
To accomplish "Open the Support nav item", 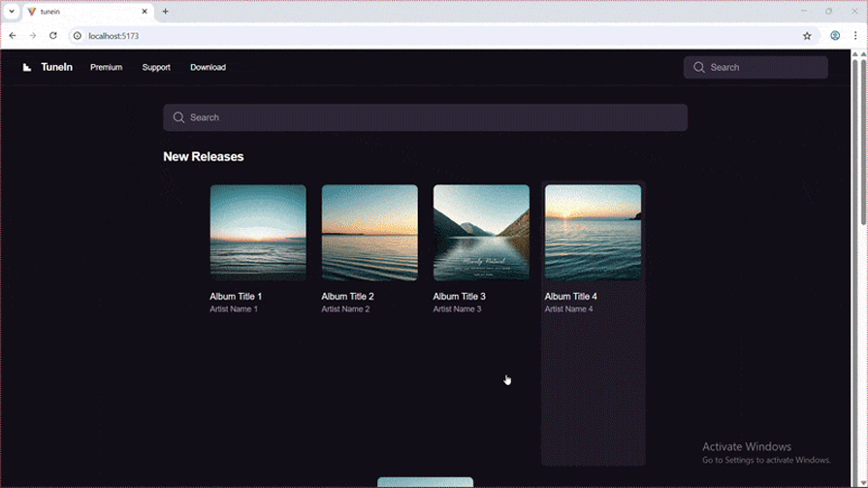I will 156,67.
